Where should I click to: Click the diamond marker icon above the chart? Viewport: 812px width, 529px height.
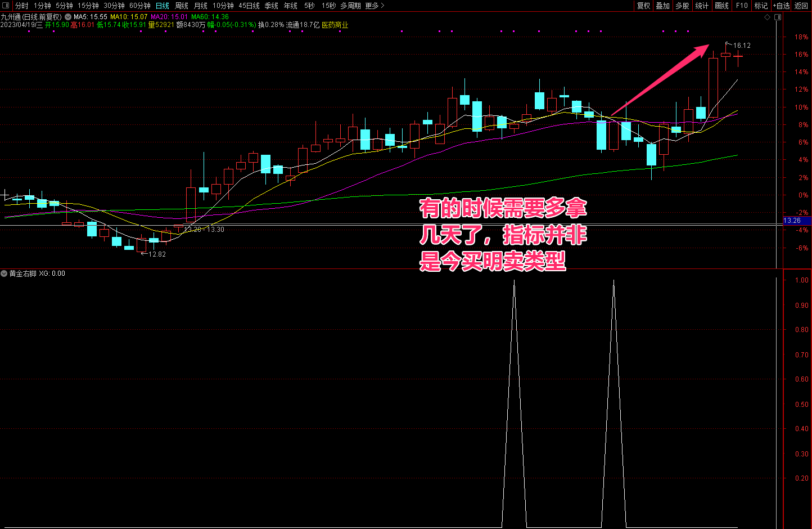768,17
